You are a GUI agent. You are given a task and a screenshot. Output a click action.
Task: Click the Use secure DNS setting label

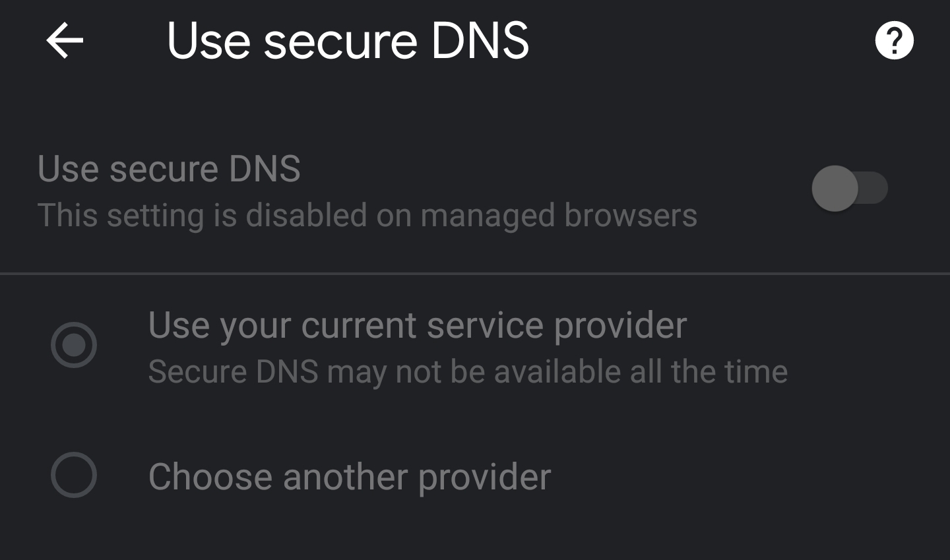coord(169,169)
